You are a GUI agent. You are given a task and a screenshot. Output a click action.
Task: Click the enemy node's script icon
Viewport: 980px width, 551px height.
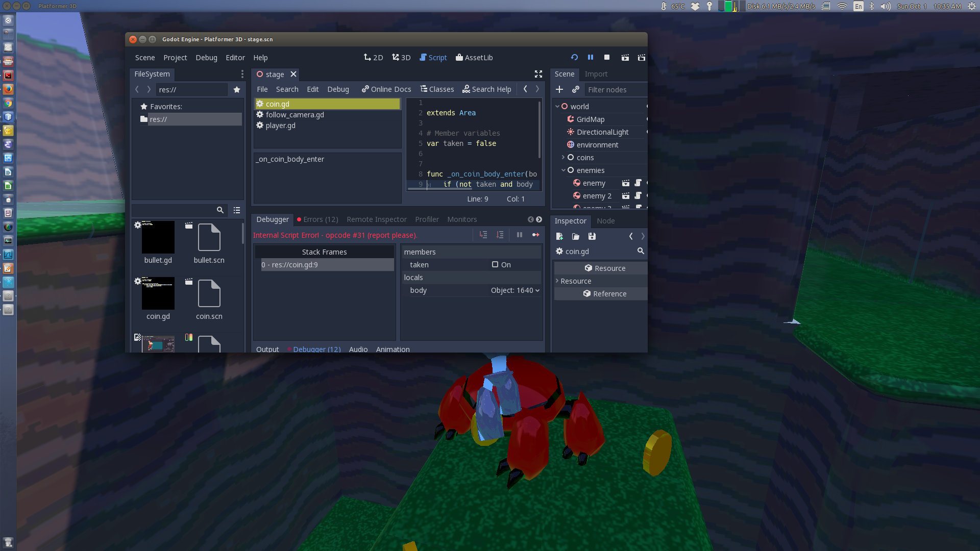(x=638, y=183)
